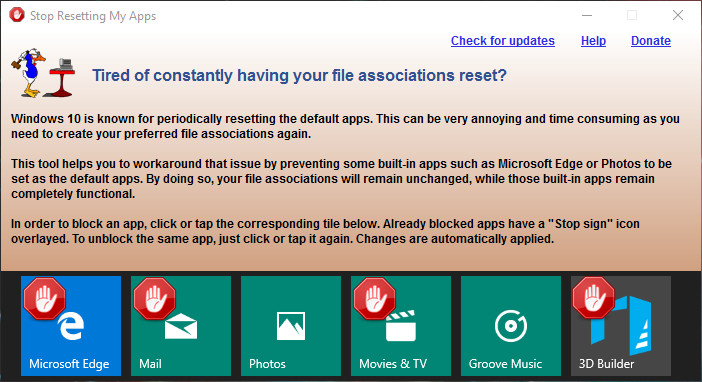This screenshot has height=382, width=702.
Task: Block the Photos app tile
Action: click(x=291, y=326)
